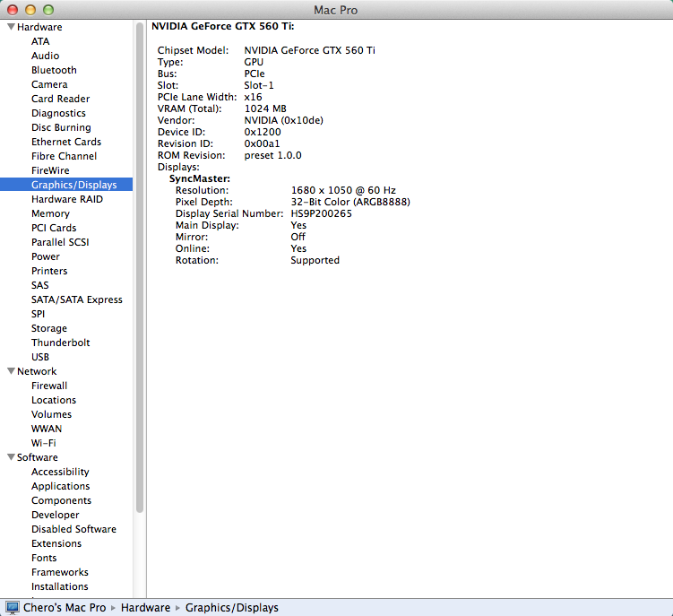Select PCI Cards entry
Viewport: 673px width, 616px height.
(54, 228)
